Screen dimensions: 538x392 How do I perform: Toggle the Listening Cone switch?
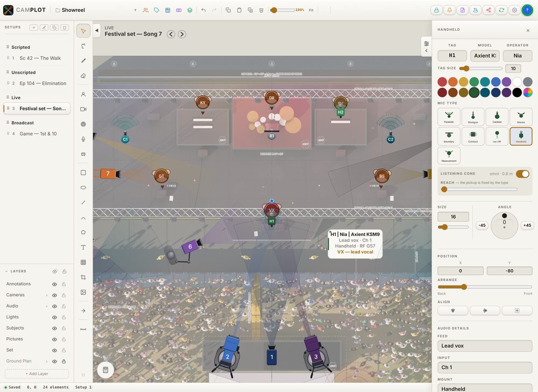point(522,174)
